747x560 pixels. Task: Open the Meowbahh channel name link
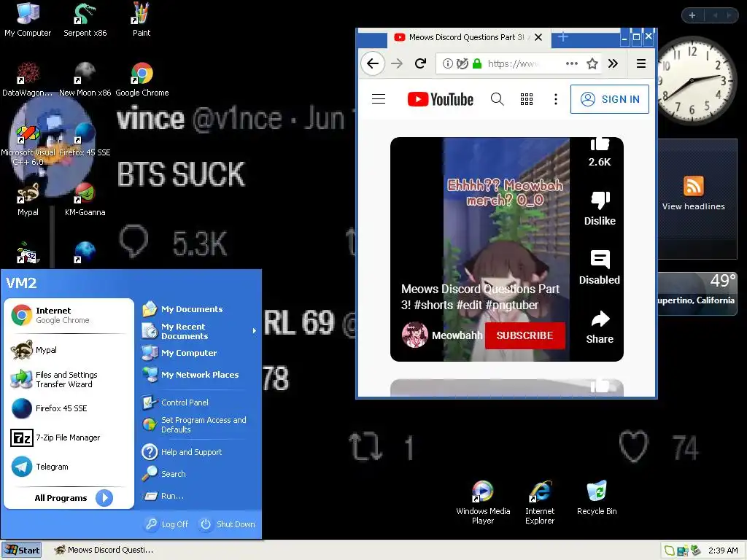click(457, 335)
